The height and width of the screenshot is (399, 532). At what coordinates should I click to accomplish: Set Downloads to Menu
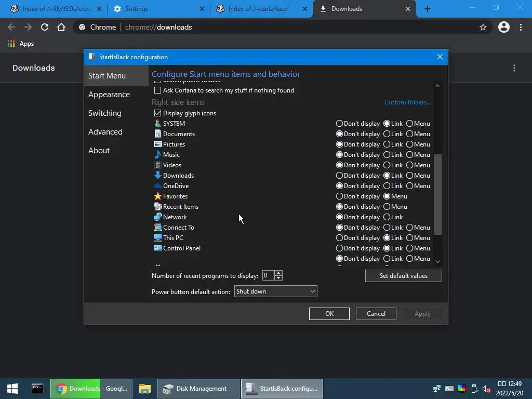pos(409,176)
